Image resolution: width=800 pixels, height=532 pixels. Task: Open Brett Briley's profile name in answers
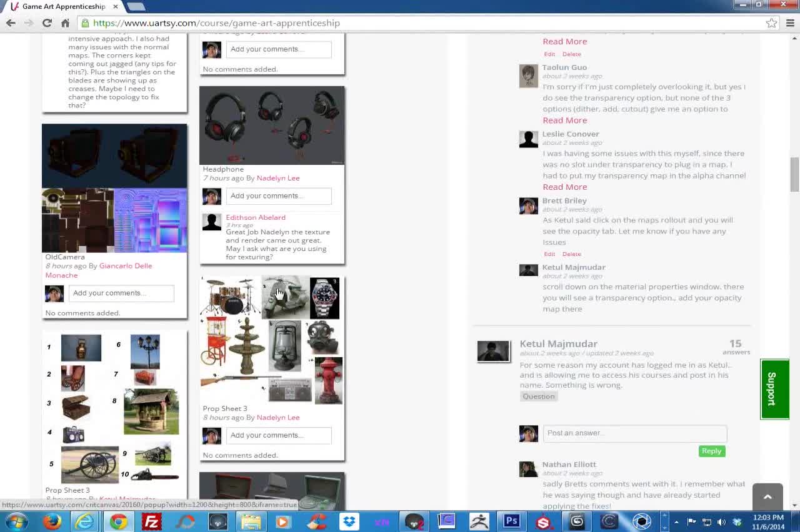click(x=564, y=200)
